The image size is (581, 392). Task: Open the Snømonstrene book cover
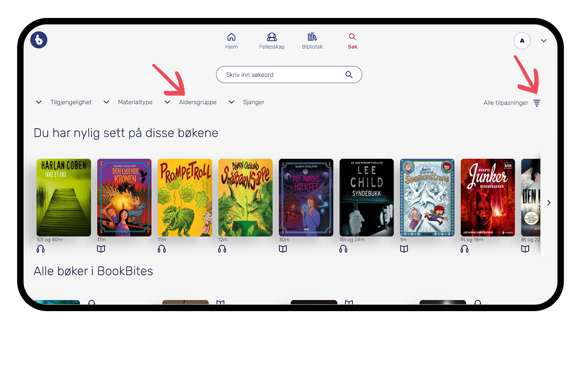[x=427, y=197]
